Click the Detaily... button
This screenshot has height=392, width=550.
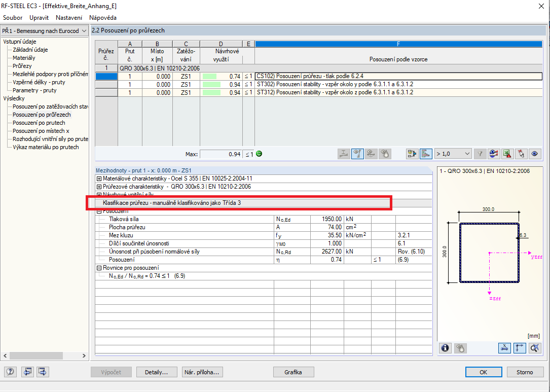[157, 372]
